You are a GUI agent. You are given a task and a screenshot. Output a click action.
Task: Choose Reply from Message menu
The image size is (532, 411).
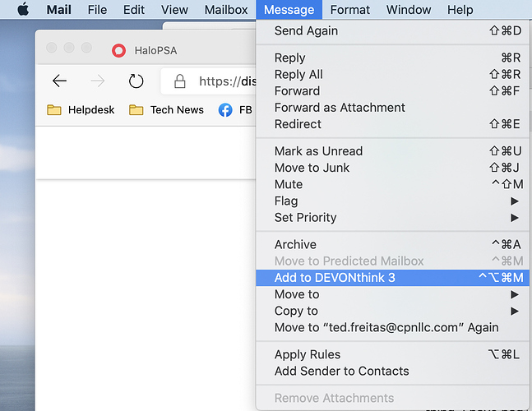click(x=392, y=58)
